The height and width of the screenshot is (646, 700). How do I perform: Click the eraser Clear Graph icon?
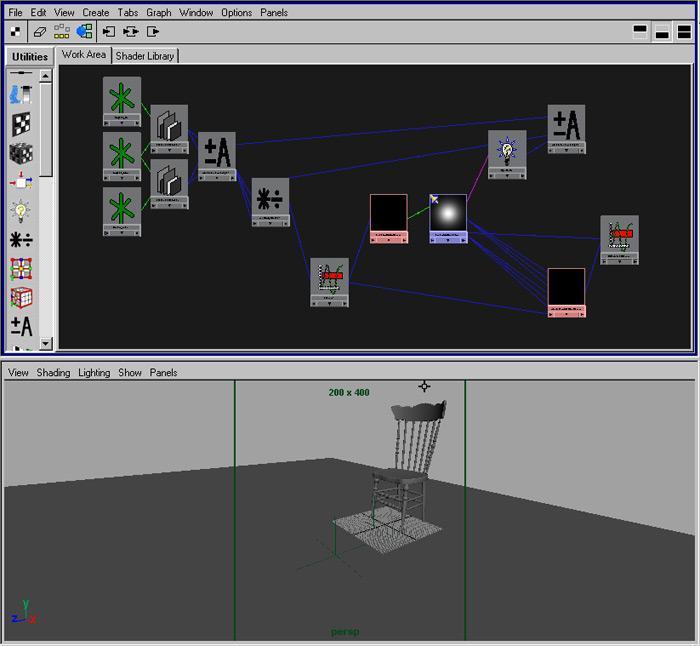(x=40, y=32)
